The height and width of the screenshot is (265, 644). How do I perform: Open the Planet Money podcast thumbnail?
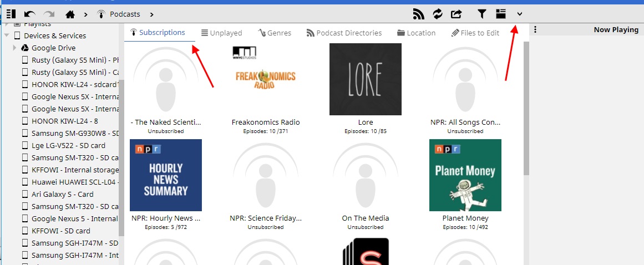point(465,175)
